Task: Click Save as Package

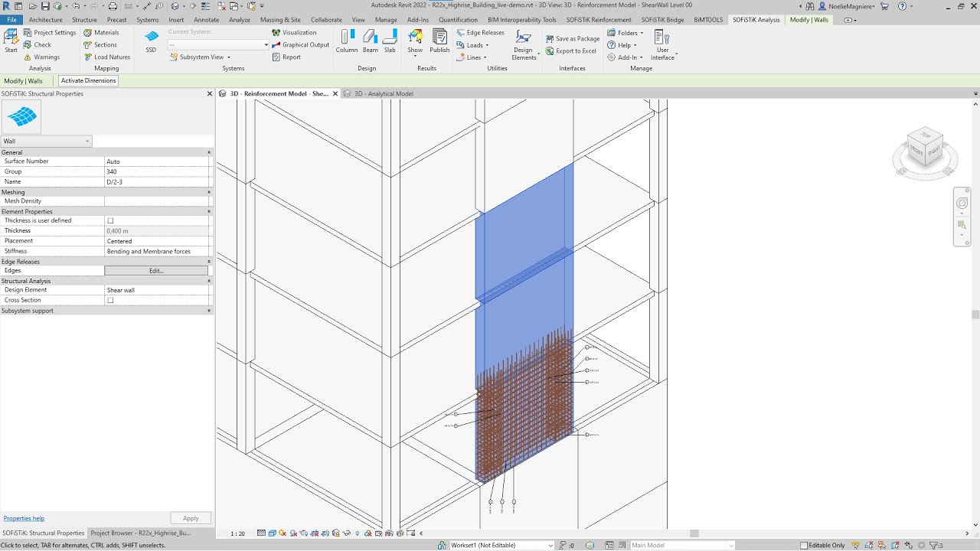Action: [x=573, y=39]
